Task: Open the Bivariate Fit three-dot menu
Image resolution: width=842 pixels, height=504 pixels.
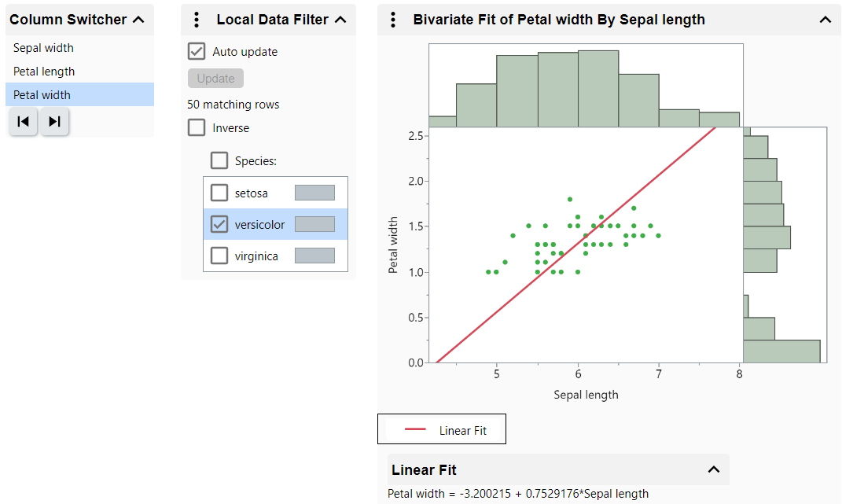Action: click(393, 20)
